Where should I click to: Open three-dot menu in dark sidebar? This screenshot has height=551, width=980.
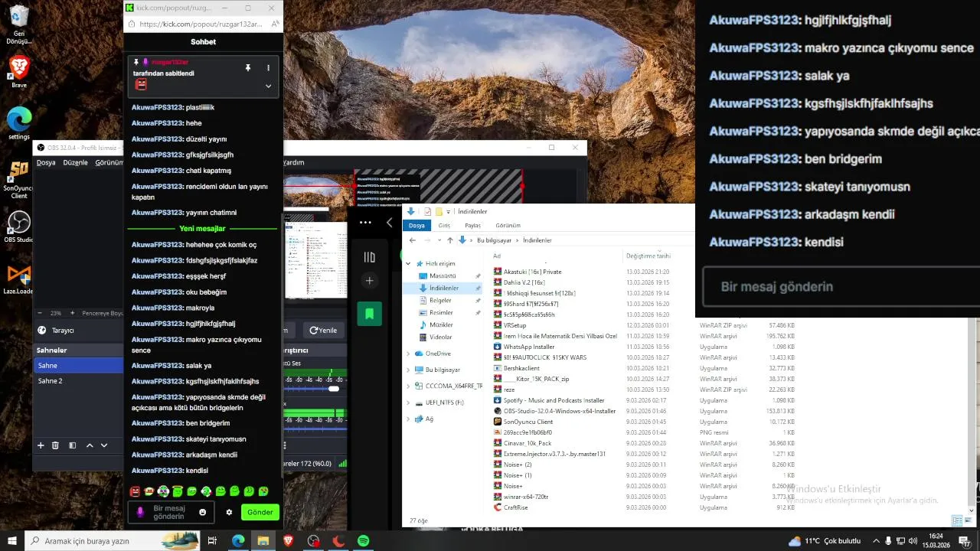click(365, 223)
